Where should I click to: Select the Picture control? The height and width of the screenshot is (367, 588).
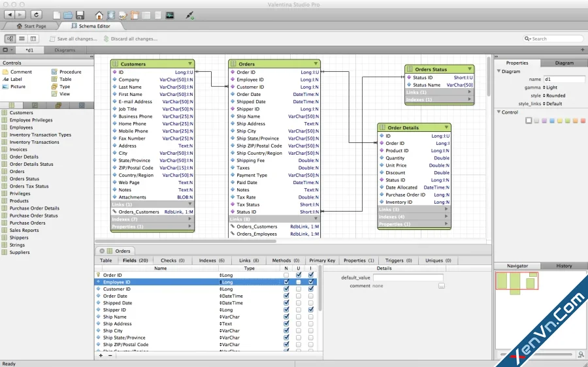tap(14, 87)
